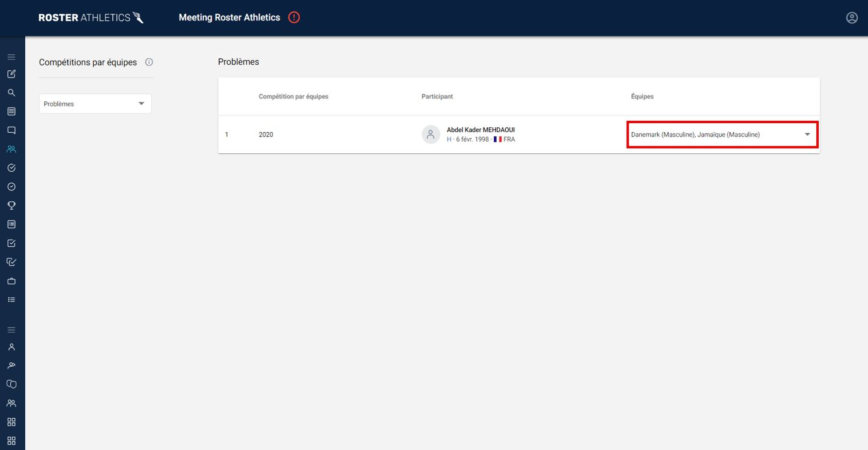Screen dimensions: 868x450
Task: Open the single person icon in the sidebar
Action: pyautogui.click(x=11, y=347)
